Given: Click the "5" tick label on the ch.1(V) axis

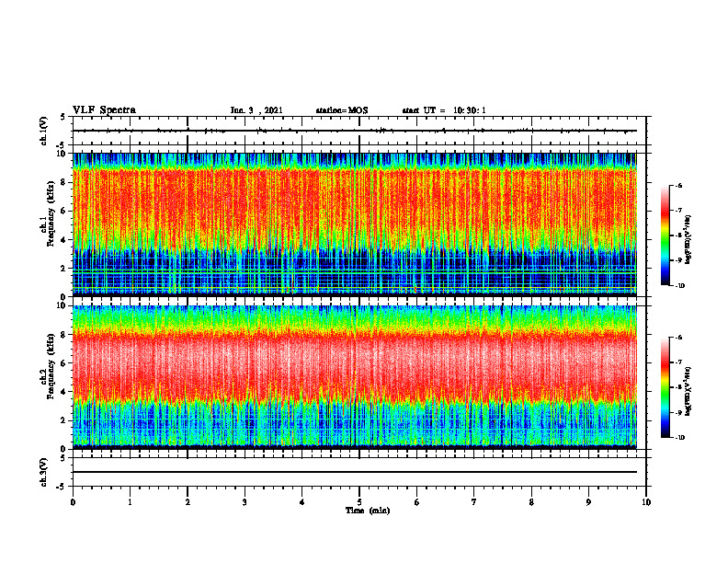Looking at the screenshot, I should point(64,117).
